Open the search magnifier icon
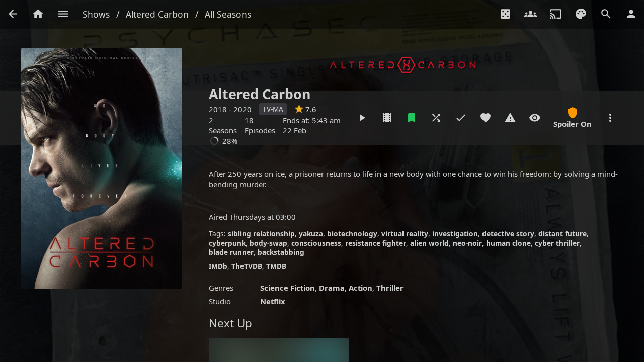The image size is (644, 362). tap(606, 14)
